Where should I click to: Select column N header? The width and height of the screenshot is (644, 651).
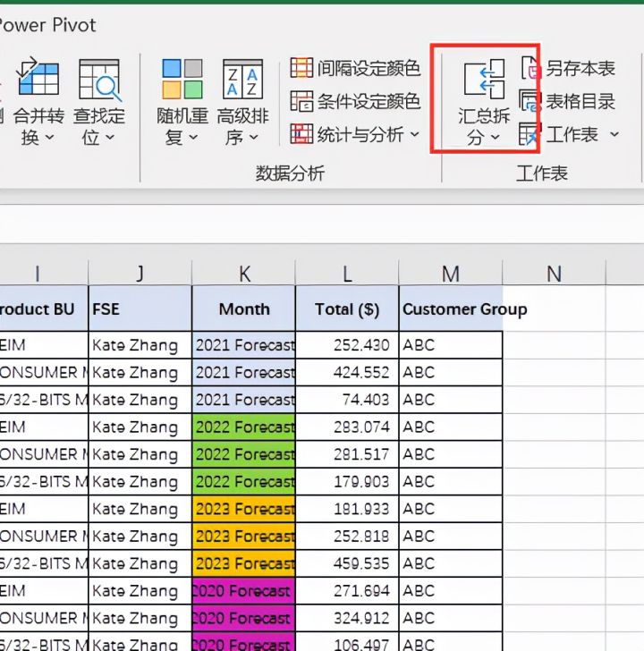click(x=554, y=274)
